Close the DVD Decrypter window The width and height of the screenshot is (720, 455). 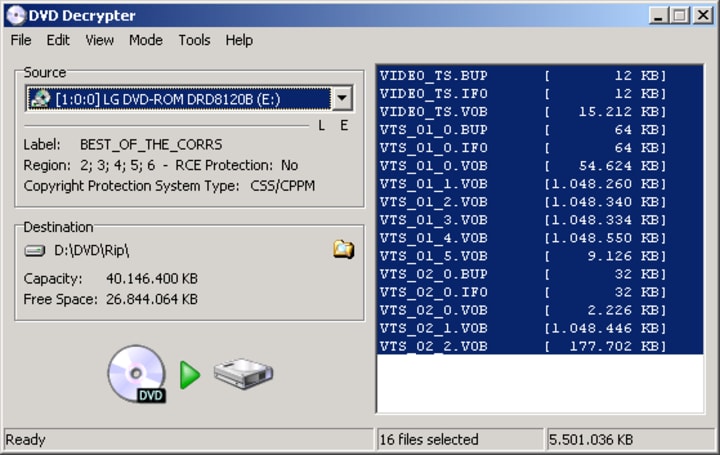click(703, 16)
